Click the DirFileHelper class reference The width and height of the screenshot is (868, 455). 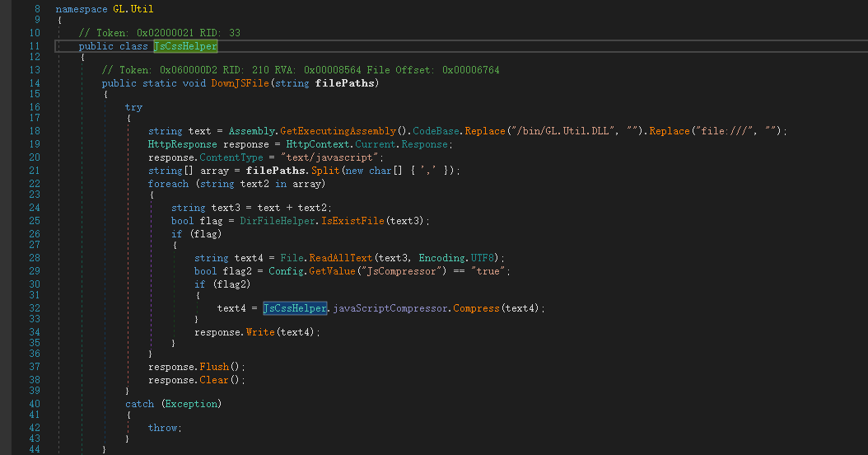click(x=278, y=221)
